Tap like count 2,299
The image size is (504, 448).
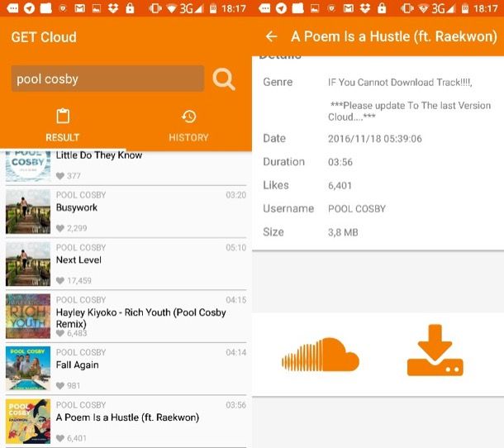click(77, 228)
